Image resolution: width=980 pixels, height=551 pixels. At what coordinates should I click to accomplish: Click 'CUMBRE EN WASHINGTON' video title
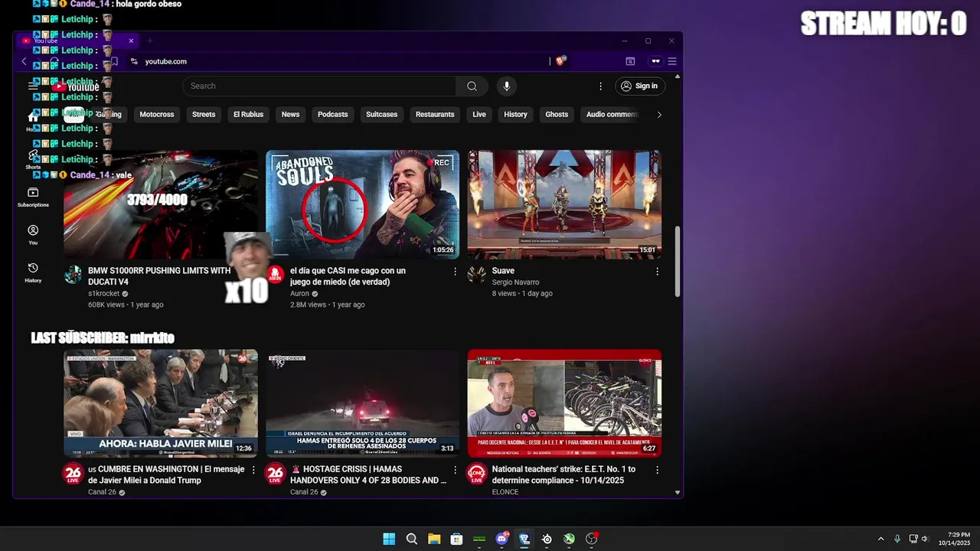pyautogui.click(x=166, y=474)
